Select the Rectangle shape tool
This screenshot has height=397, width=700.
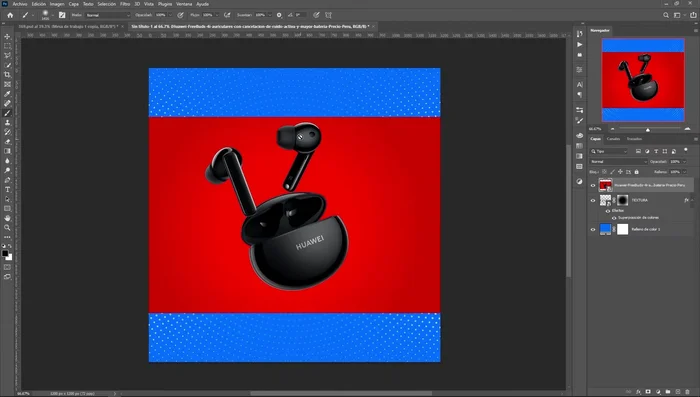(7, 209)
